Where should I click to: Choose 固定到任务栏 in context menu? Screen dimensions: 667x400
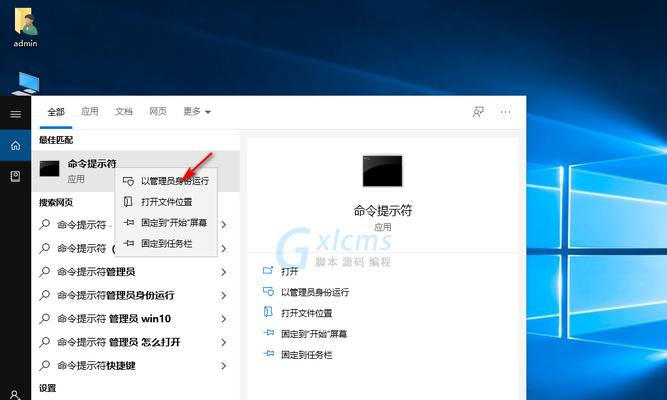[x=166, y=243]
